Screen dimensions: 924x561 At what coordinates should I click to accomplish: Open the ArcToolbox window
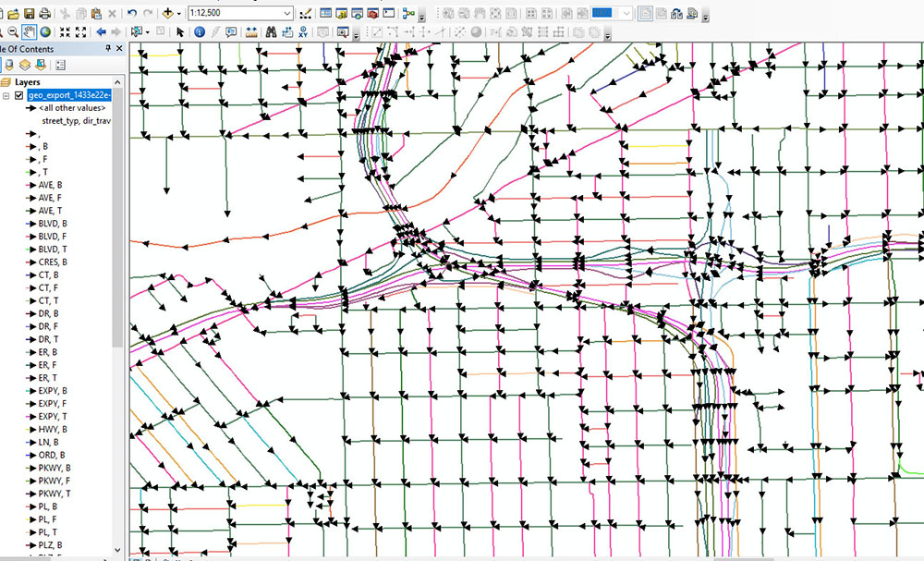click(x=372, y=13)
